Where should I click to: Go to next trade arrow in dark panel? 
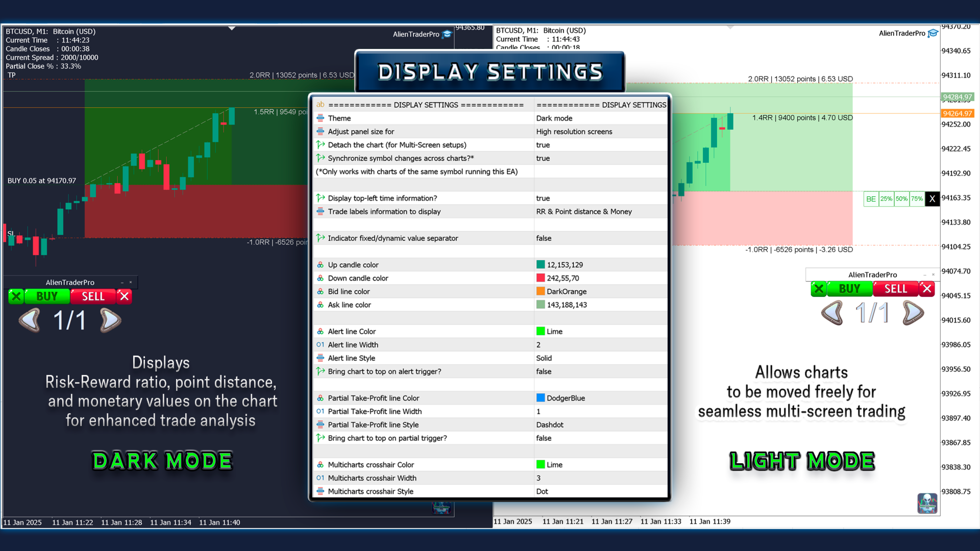tap(110, 320)
